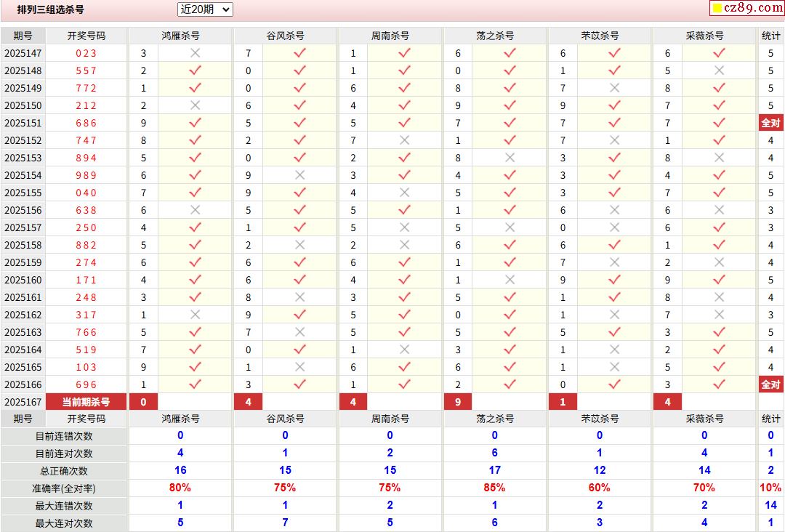Click the X mark for 鸿雁杀号 in period 2025162
Screen dimensions: 785x532
pos(196,315)
